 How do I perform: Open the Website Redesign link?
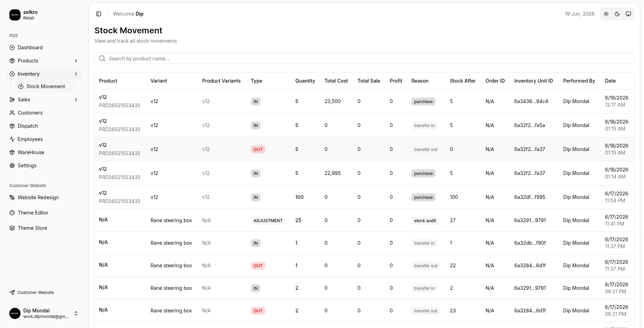(x=44, y=197)
